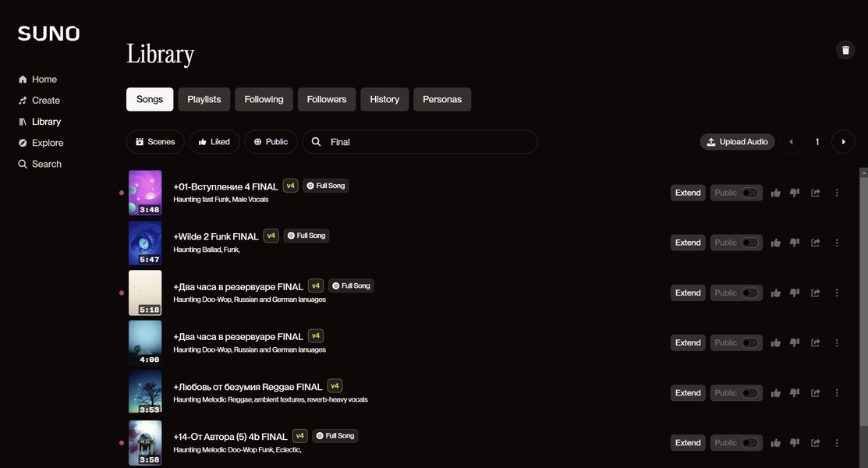This screenshot has width=868, height=468.
Task: Extend the +Wilde 2 Funk FINAL song
Action: point(688,243)
